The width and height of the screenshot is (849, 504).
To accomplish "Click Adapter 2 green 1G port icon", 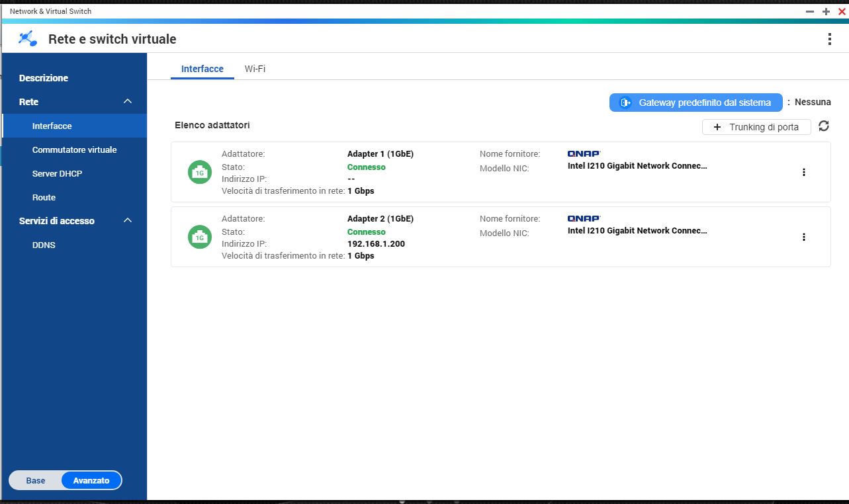I will [200, 237].
